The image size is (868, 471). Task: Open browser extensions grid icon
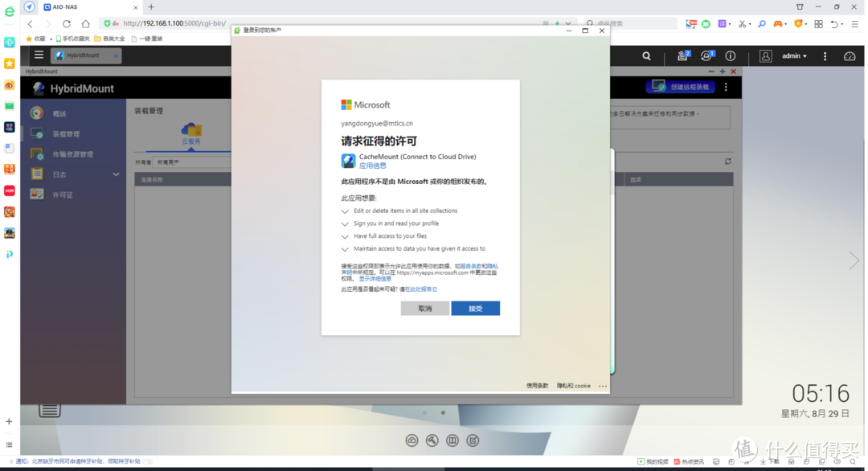[x=818, y=24]
